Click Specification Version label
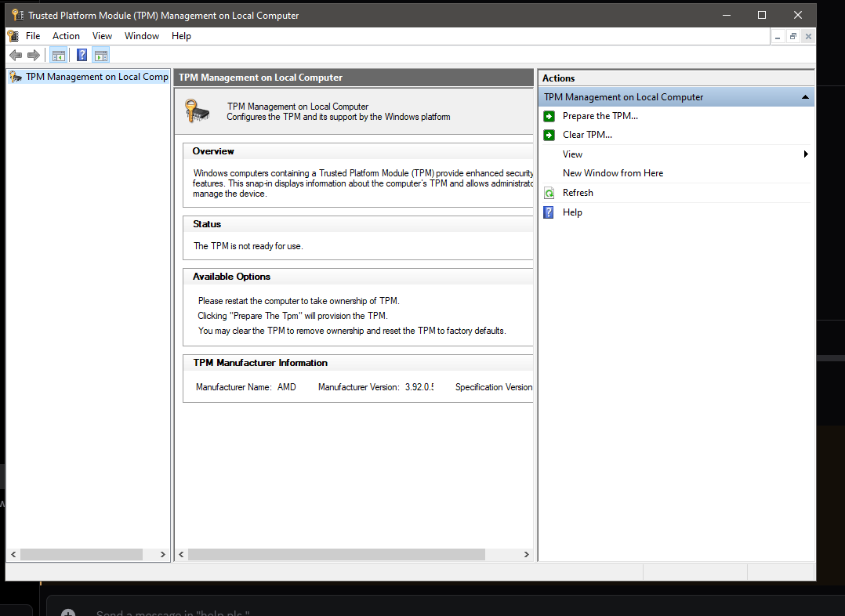The width and height of the screenshot is (845, 616). [x=494, y=387]
